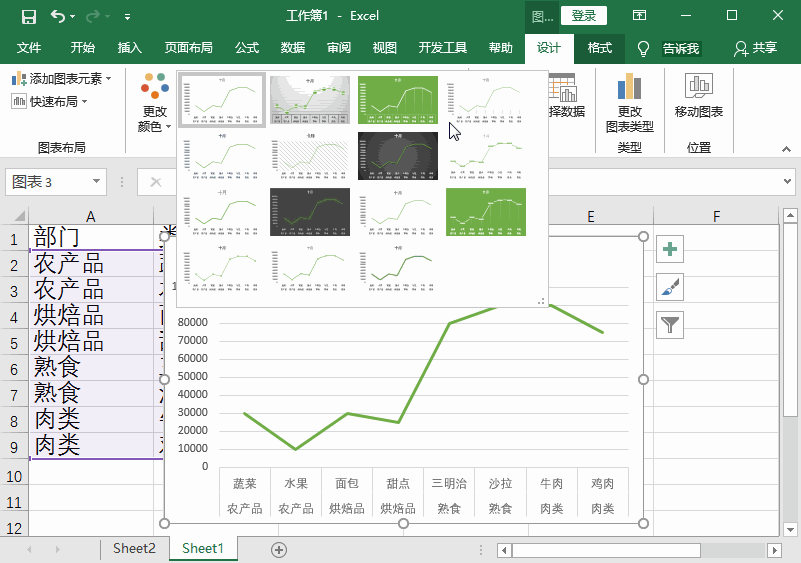Click the 80000 value axis label
The height and width of the screenshot is (563, 801).
pyautogui.click(x=192, y=322)
